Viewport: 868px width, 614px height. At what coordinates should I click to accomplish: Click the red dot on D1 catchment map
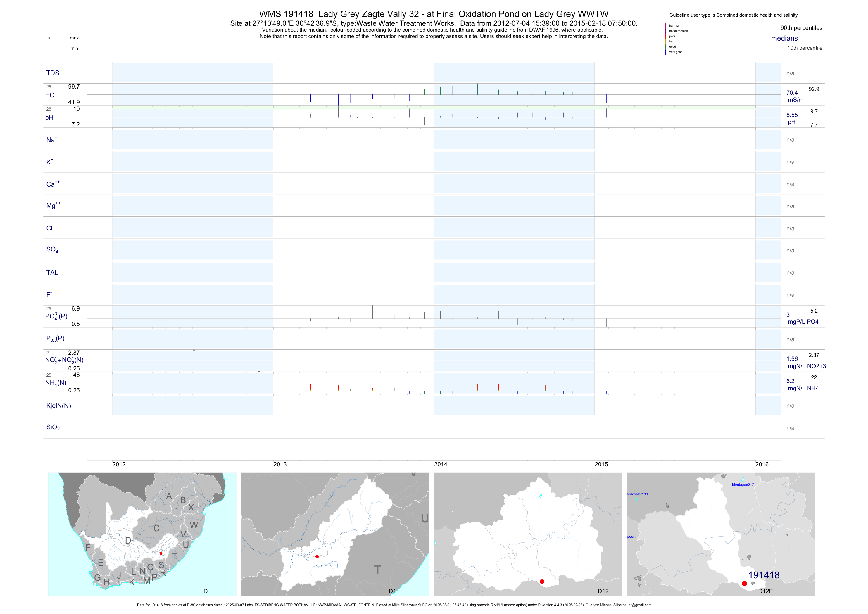point(317,556)
